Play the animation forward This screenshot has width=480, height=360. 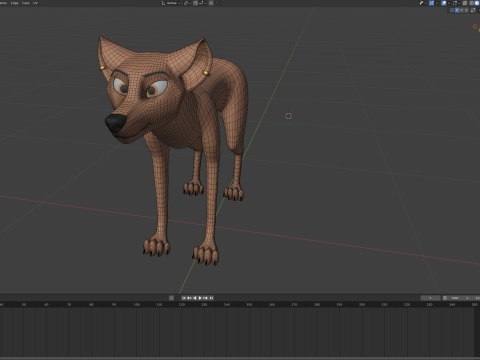click(x=200, y=298)
